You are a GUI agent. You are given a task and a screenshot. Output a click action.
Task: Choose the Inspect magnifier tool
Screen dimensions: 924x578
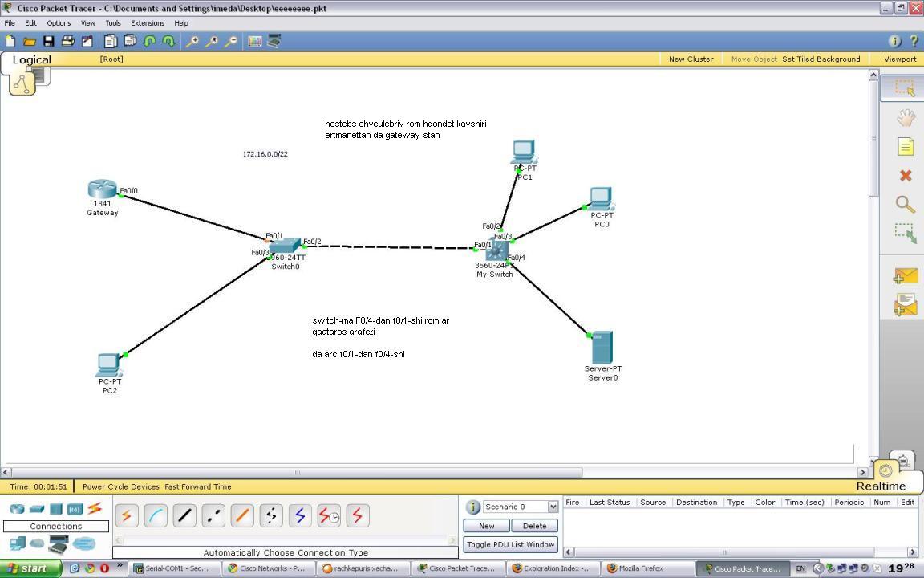tap(905, 204)
